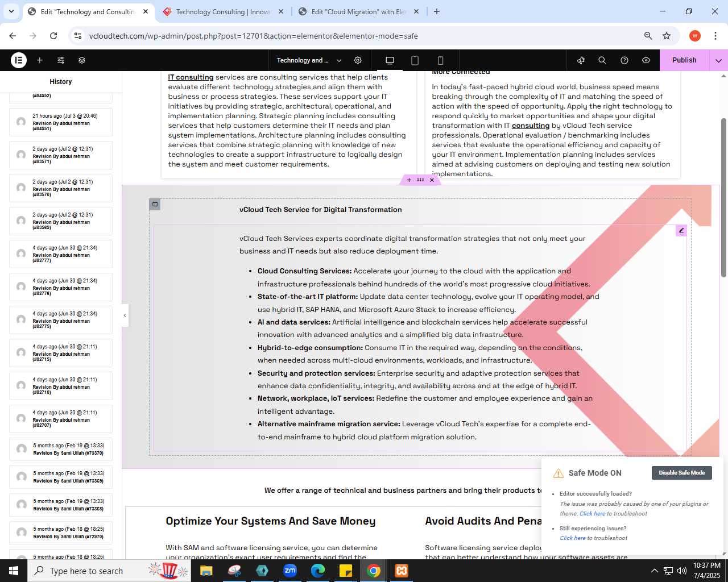Add a section using the plus handle
Viewport: 728px width, 582px height.
pyautogui.click(x=409, y=180)
